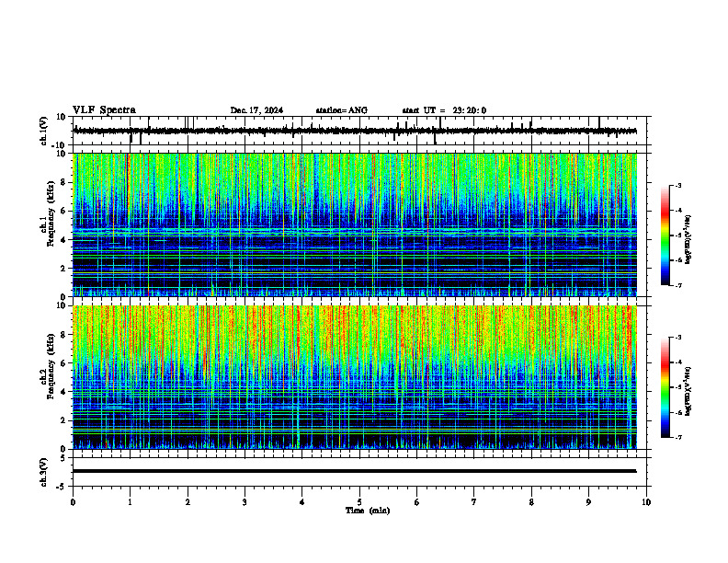The width and height of the screenshot is (728, 563).
Task: Click the ch.1 "Frequency (kHz)" axis label
Action: 51,213
